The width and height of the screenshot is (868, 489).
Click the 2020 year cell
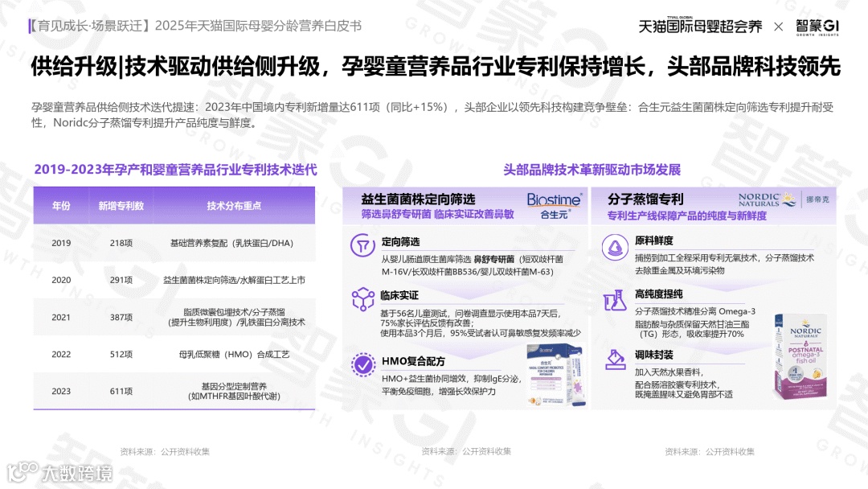(x=61, y=280)
